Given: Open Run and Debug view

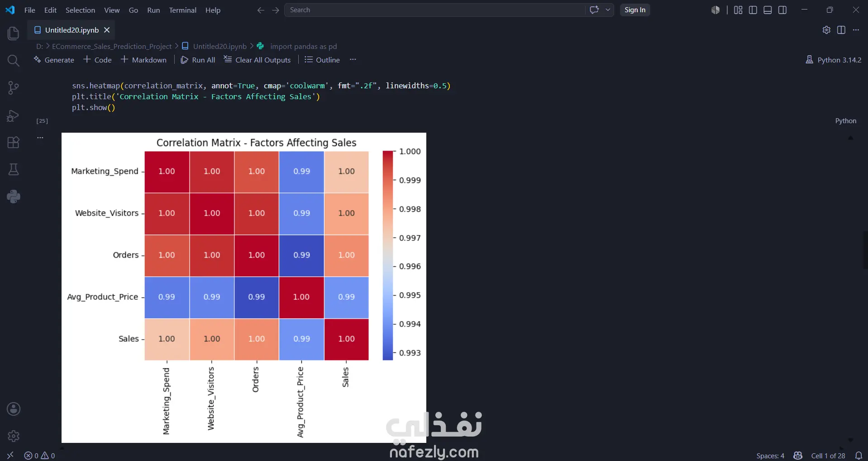Looking at the screenshot, I should tap(14, 115).
